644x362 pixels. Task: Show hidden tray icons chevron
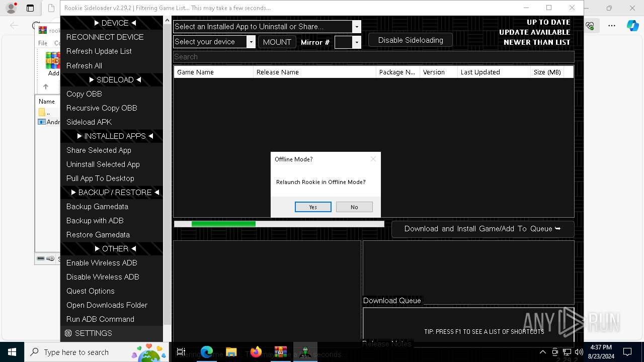click(543, 352)
